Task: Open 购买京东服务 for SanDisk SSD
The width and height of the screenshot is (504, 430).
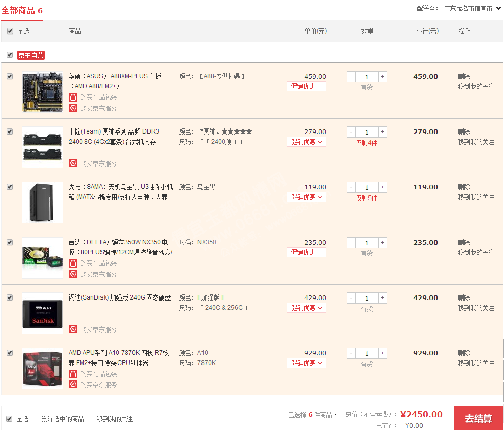Action: 98,329
